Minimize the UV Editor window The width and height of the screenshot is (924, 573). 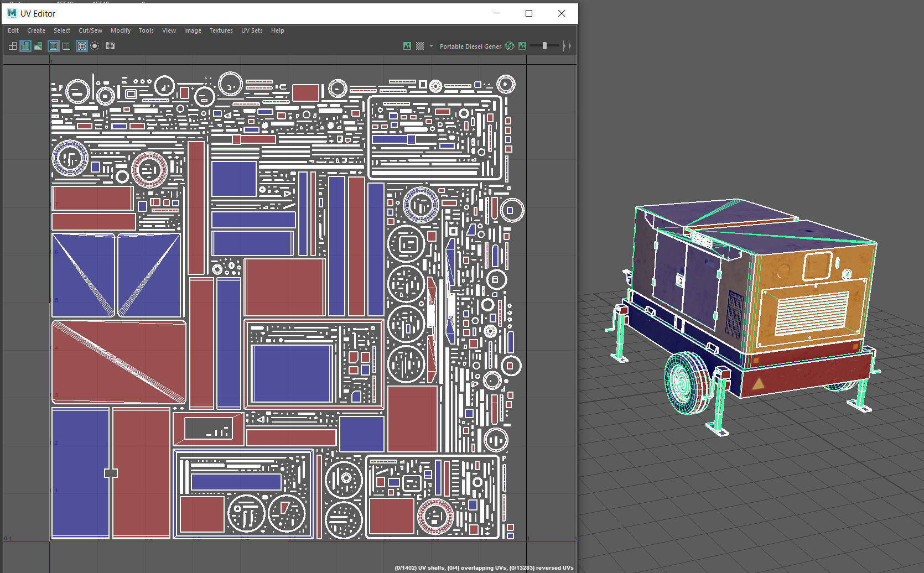click(497, 13)
